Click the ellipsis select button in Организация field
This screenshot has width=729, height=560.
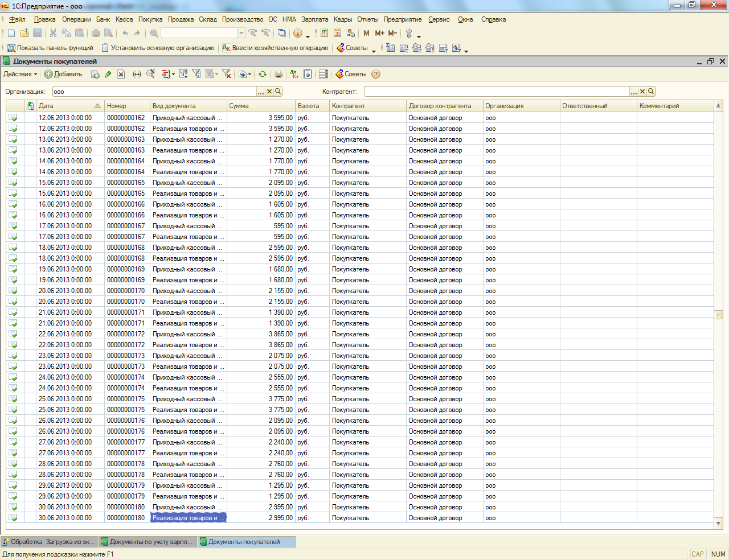261,92
